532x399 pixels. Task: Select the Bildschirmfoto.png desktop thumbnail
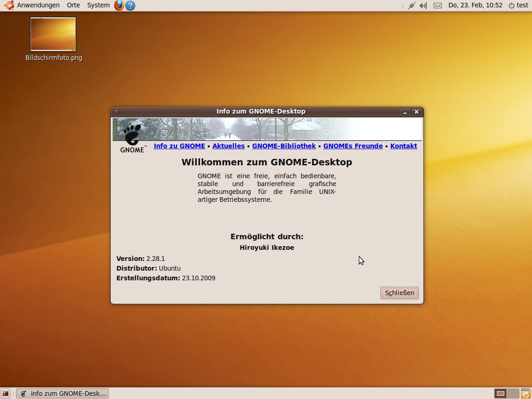point(53,34)
